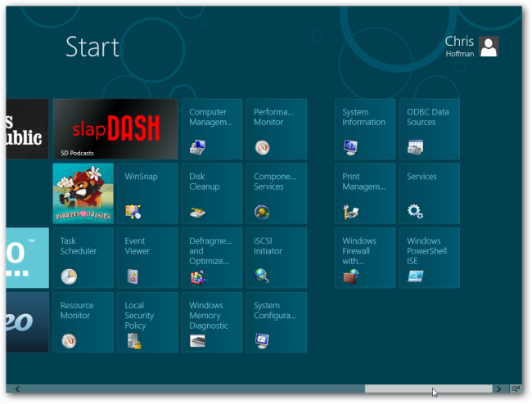Open Windows Firewall brick wall icon
Screen dimensions: 532x404
(351, 276)
